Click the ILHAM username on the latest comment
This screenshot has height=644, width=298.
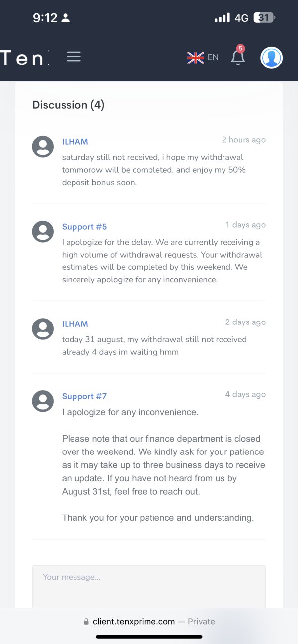pos(75,142)
